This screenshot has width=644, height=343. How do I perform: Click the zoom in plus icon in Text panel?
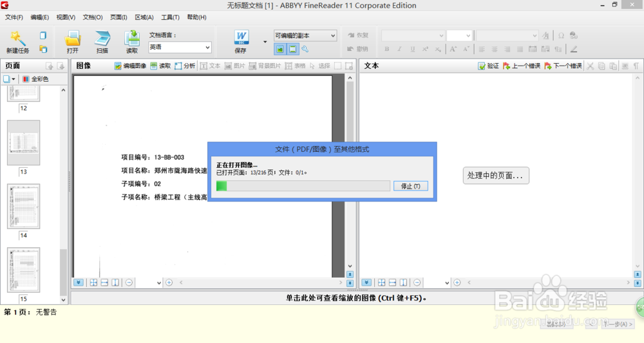coord(457,283)
